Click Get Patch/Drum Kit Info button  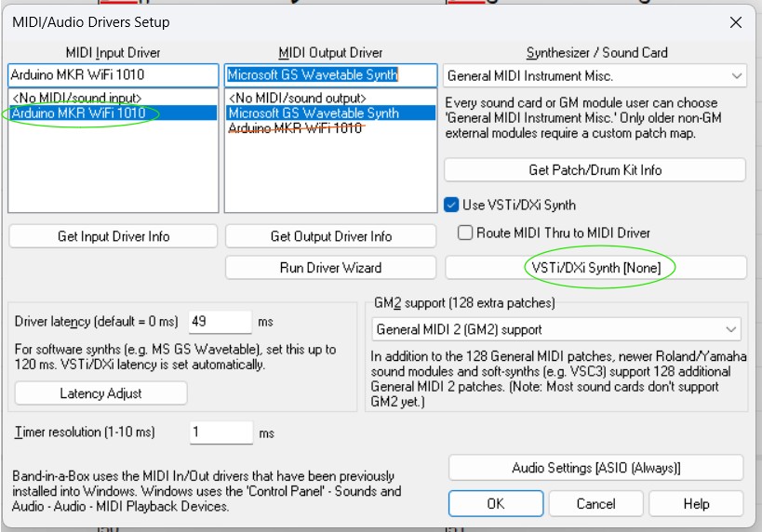595,170
